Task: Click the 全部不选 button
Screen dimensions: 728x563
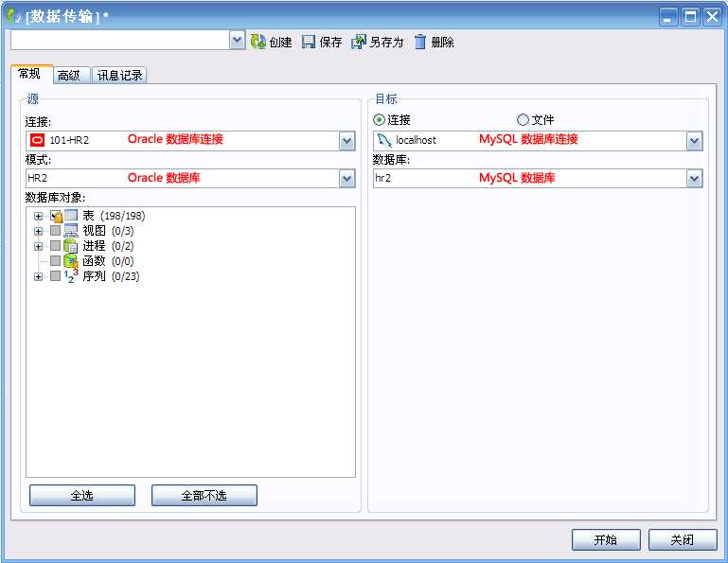Action: click(204, 495)
